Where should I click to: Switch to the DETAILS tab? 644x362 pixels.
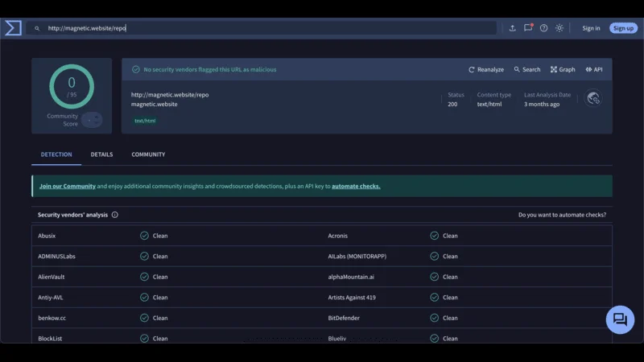pos(101,154)
